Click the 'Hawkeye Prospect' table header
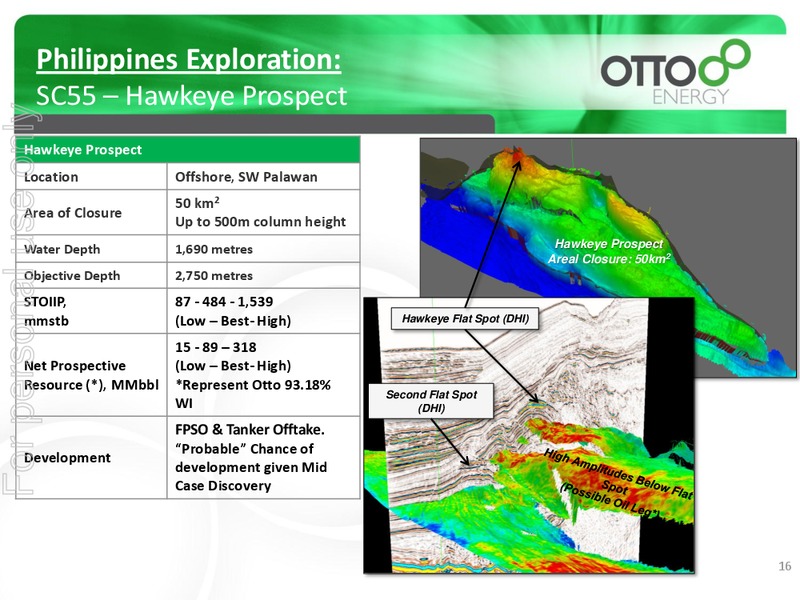Screen dimensions: 800x600 (x=188, y=149)
